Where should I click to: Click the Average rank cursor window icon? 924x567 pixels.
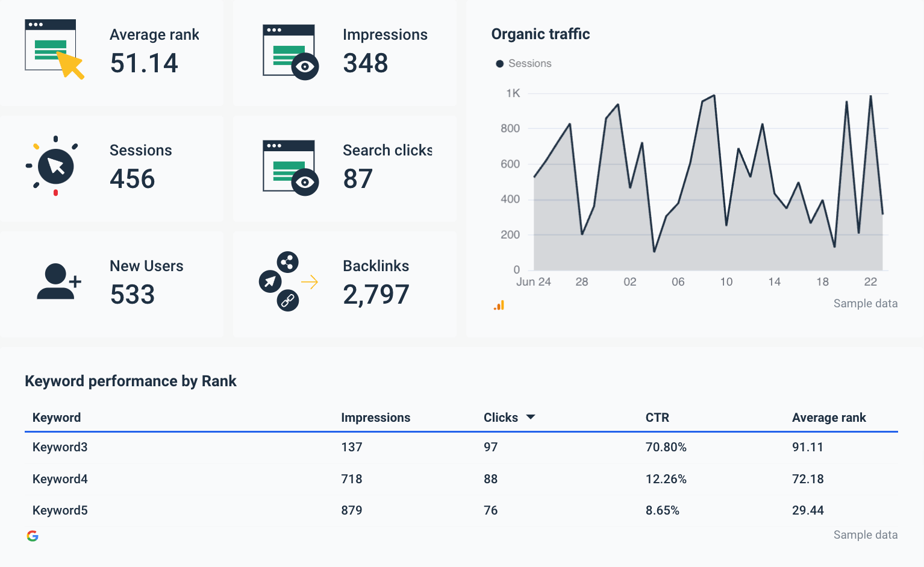[x=54, y=49]
